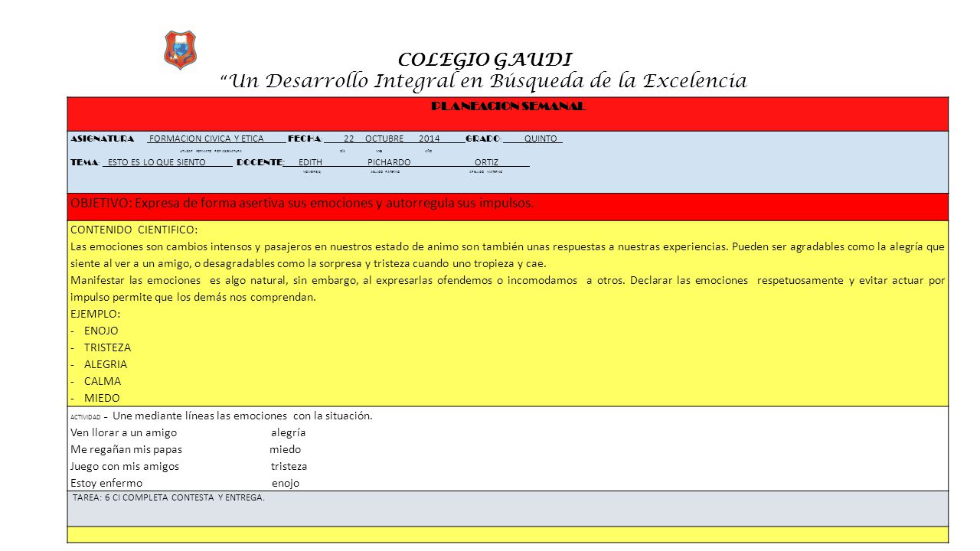The height and width of the screenshot is (551, 980).
Task: Click the year value 2014
Action: click(x=430, y=139)
